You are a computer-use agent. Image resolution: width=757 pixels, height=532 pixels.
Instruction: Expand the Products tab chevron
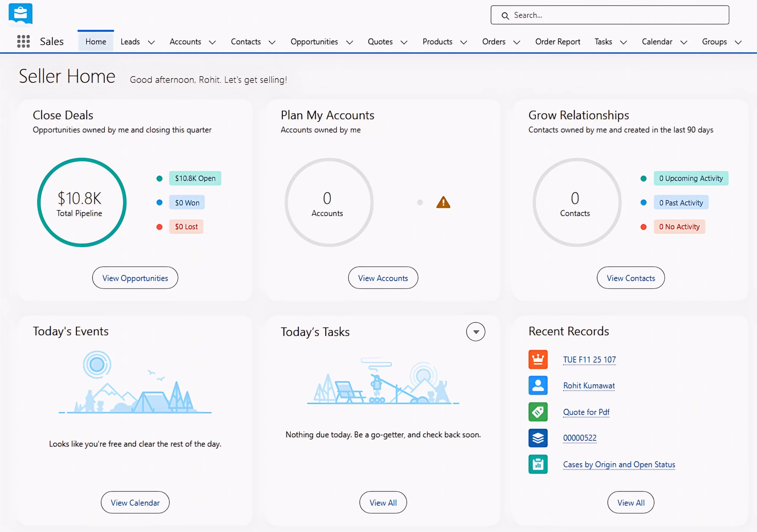tap(464, 42)
